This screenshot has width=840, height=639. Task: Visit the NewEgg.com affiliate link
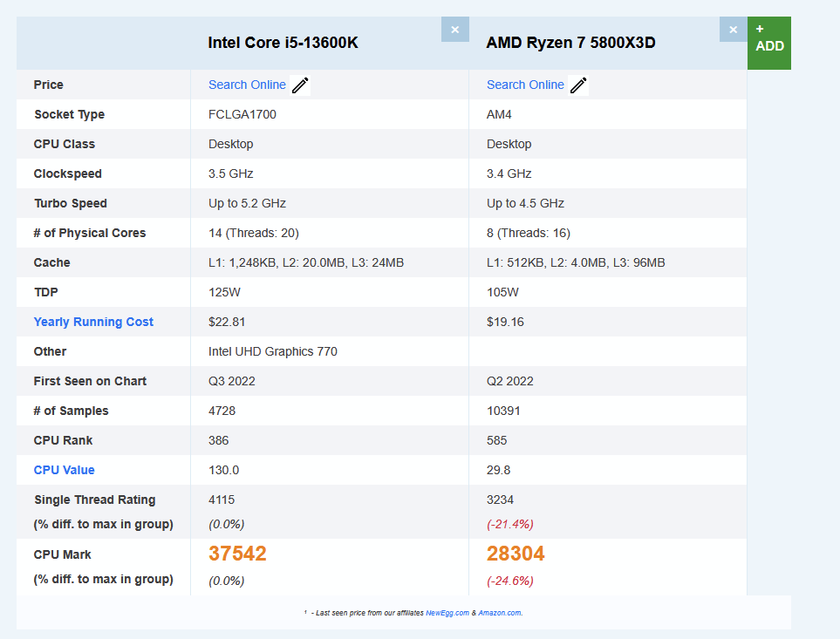click(447, 613)
